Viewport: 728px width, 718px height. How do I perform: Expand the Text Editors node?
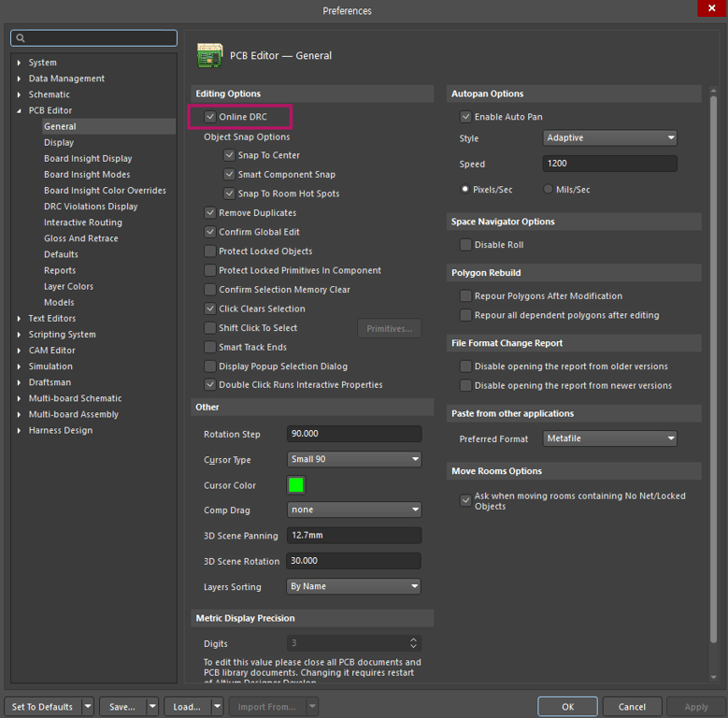click(19, 318)
